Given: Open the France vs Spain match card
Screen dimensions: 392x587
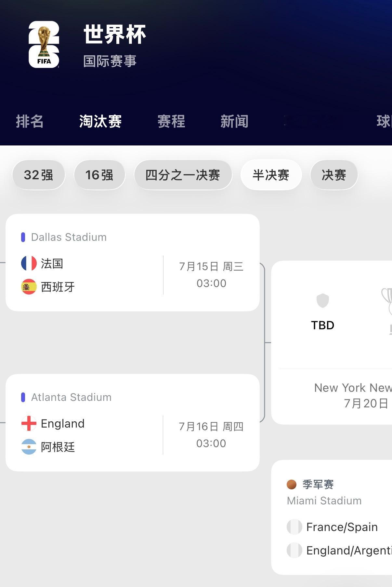Looking at the screenshot, I should point(133,263).
